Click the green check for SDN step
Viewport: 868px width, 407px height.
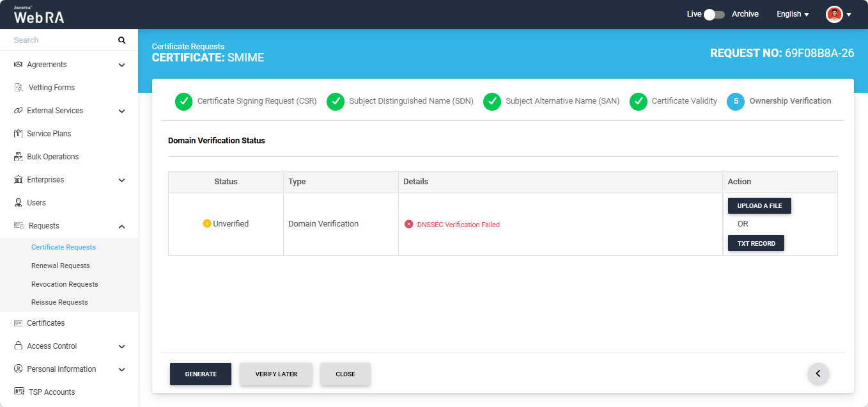click(x=336, y=101)
